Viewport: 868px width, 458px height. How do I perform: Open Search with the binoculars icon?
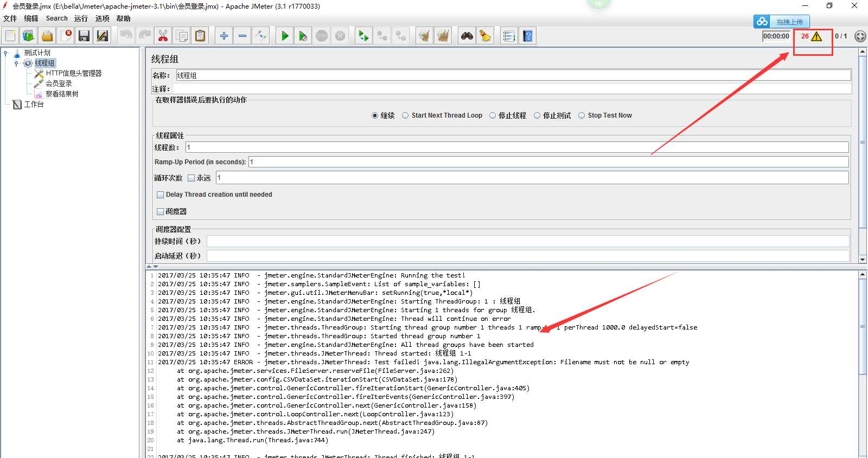[x=467, y=36]
